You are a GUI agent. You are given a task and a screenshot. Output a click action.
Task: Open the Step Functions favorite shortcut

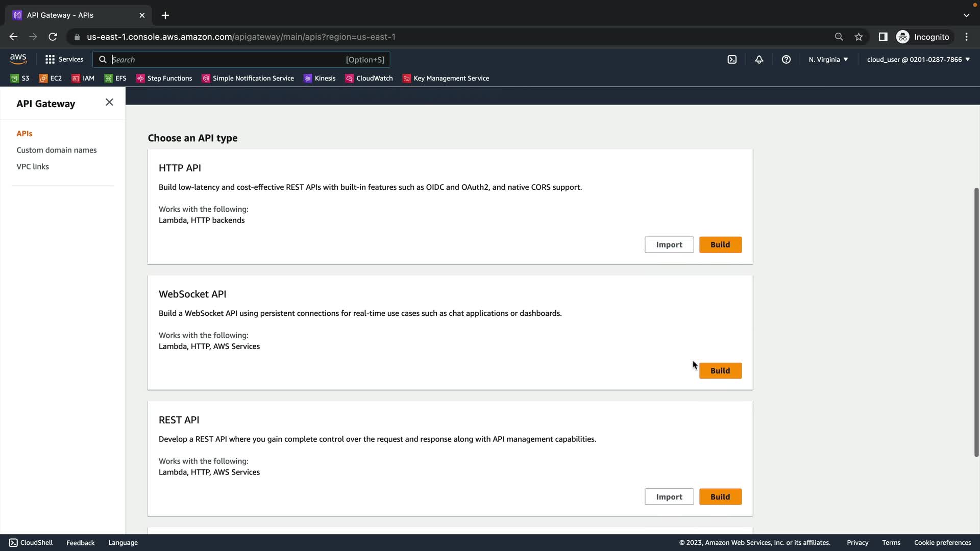(x=164, y=78)
